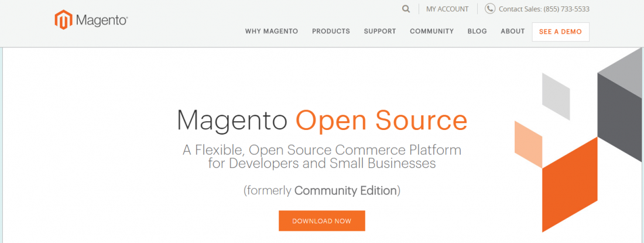Click the DOWNLOAD NOW button

coord(322,221)
